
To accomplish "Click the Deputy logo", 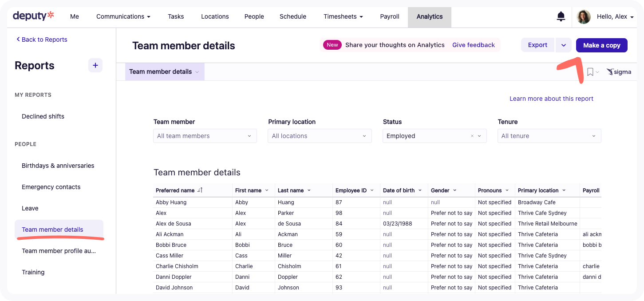I will coord(33,16).
